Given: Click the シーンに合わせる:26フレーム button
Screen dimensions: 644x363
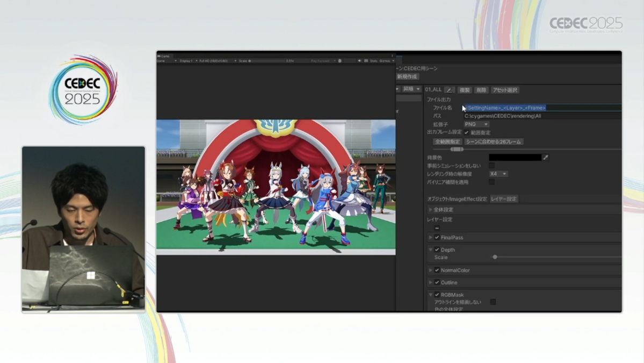Looking at the screenshot, I should pos(493,142).
